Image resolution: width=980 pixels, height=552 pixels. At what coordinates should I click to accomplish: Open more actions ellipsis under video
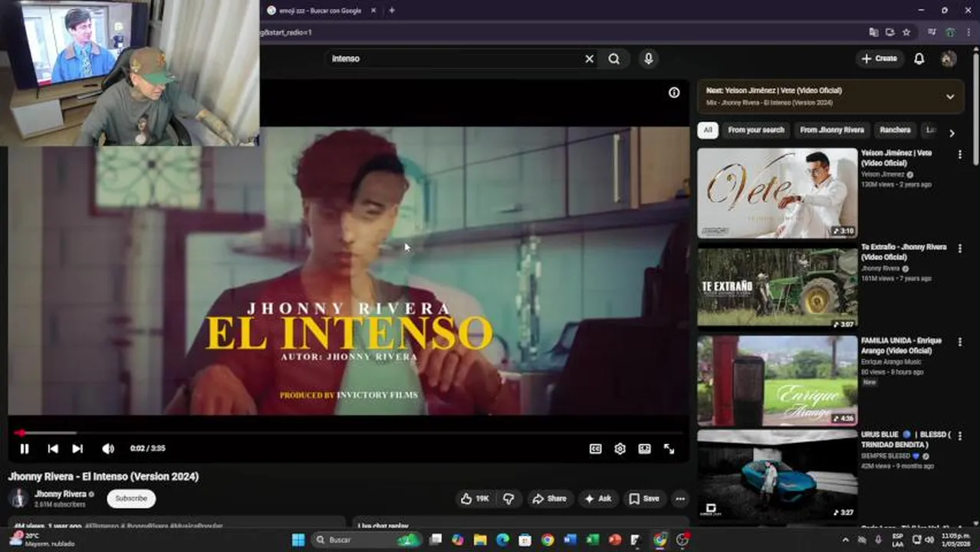tap(680, 498)
